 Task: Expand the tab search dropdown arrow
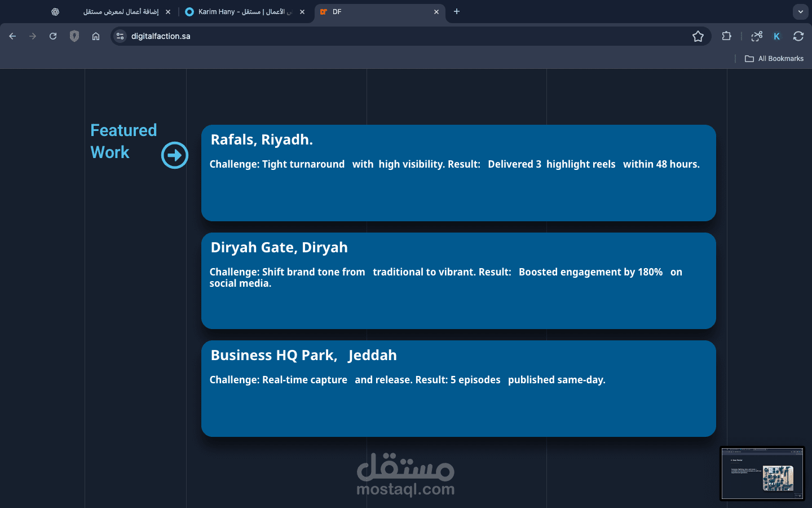coord(801,12)
